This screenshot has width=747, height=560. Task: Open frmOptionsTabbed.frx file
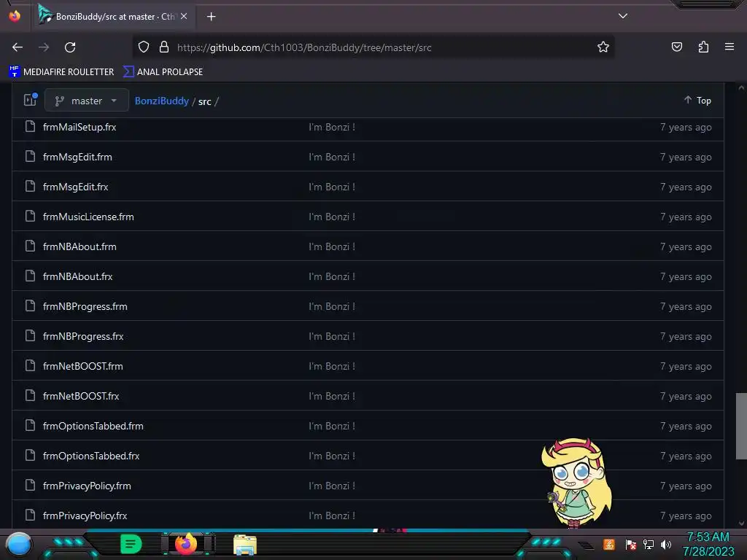[91, 456]
